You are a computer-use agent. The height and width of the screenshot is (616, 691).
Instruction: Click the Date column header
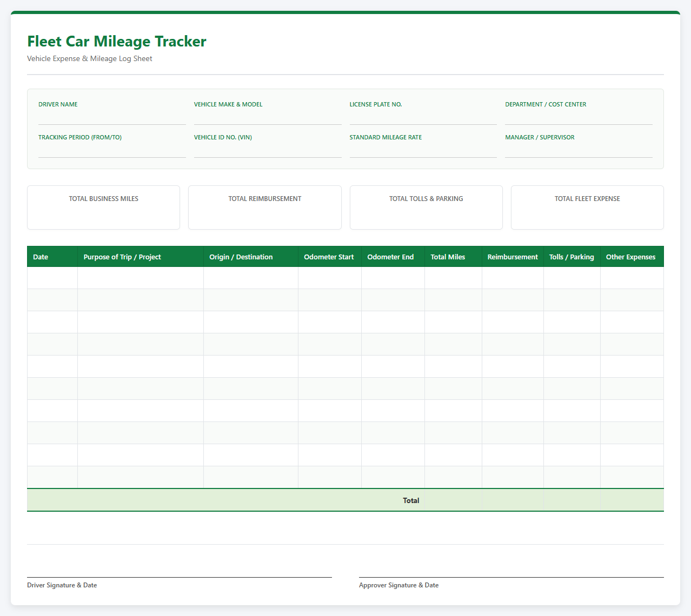click(52, 257)
